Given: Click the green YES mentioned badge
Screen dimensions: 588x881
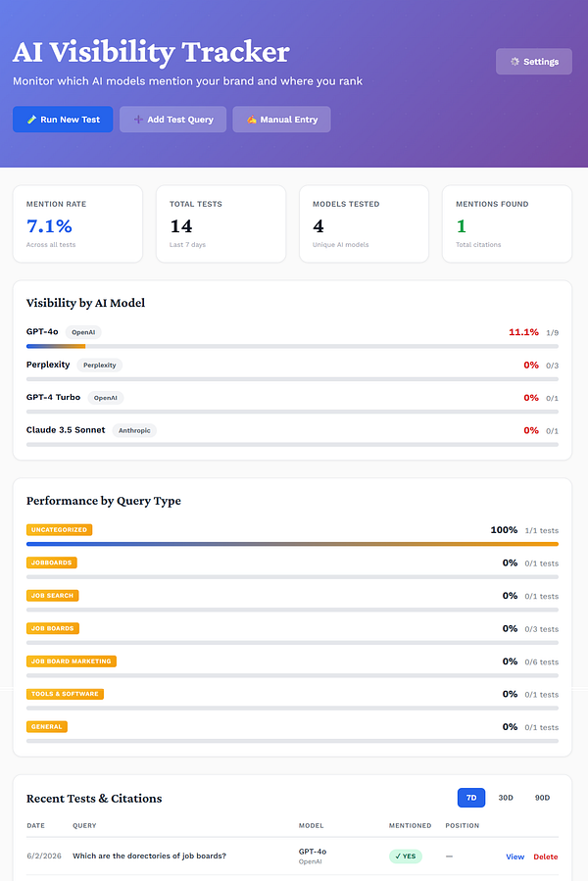Looking at the screenshot, I should 406,857.
